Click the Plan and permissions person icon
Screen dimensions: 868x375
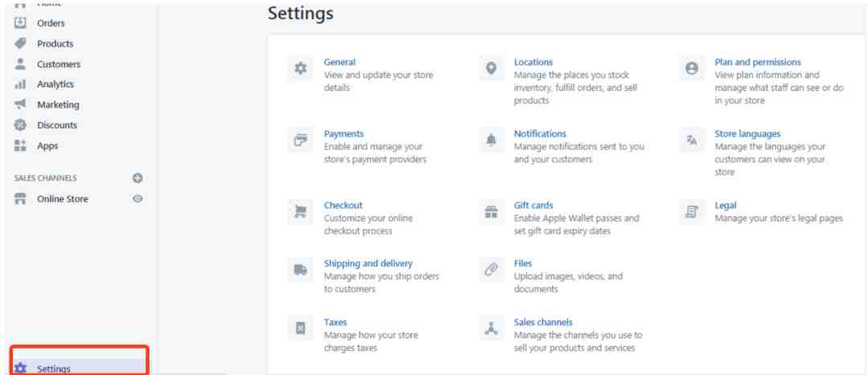691,68
